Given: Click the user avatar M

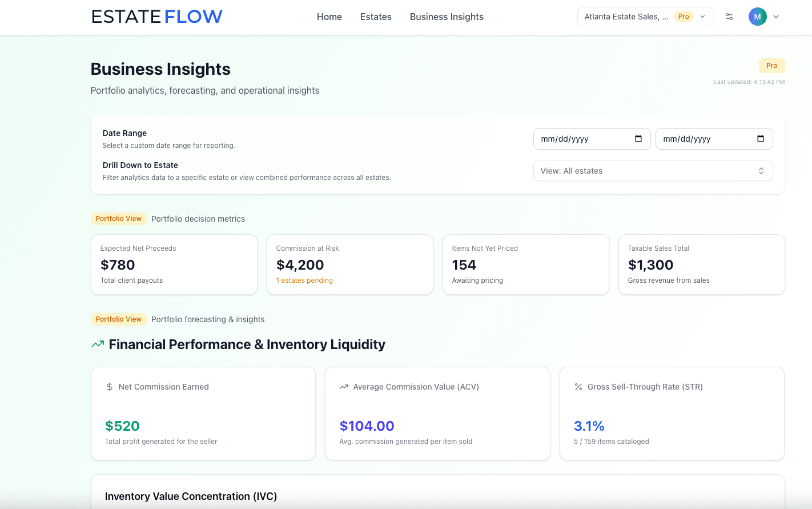Looking at the screenshot, I should [x=757, y=17].
